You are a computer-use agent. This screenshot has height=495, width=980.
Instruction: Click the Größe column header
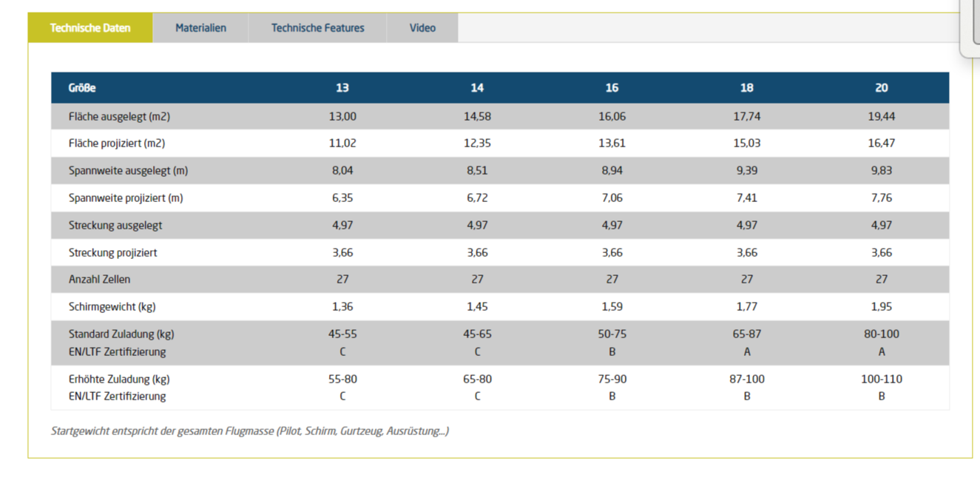pos(82,88)
